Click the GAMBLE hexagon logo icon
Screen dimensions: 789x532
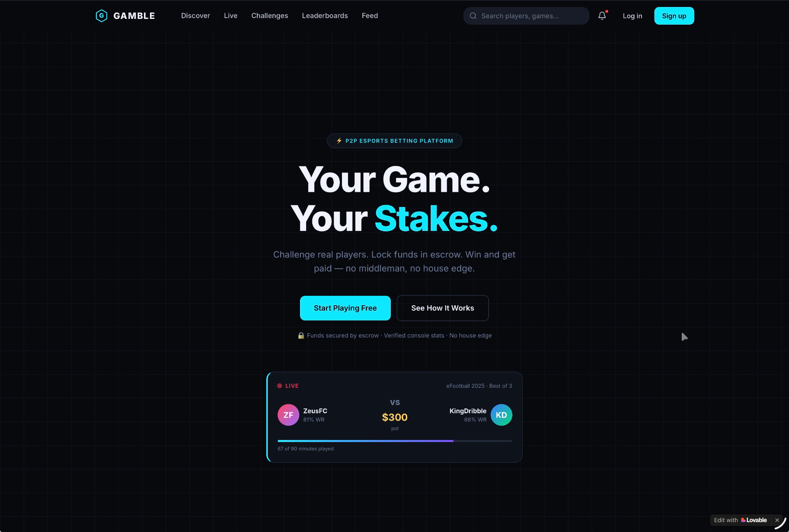pyautogui.click(x=101, y=16)
